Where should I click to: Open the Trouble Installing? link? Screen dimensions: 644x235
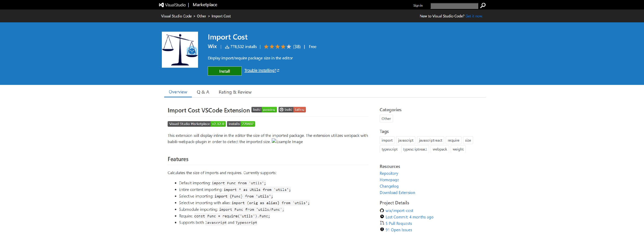(262, 70)
